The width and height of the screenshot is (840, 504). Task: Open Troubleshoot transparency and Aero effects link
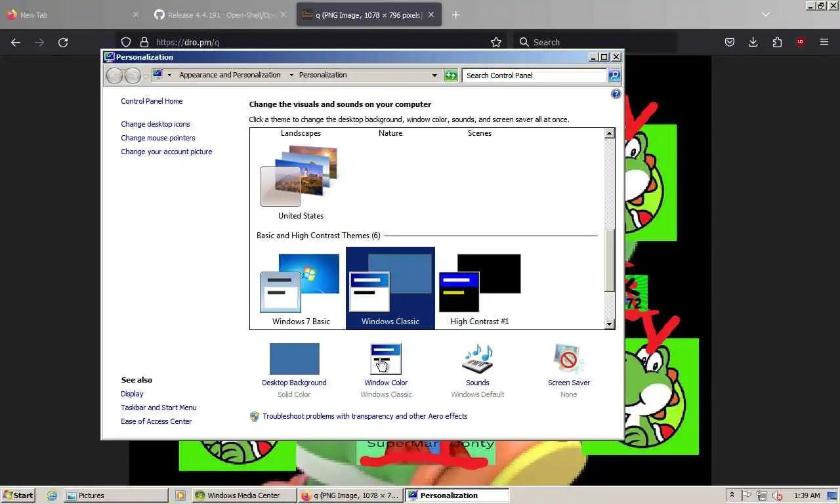[365, 416]
